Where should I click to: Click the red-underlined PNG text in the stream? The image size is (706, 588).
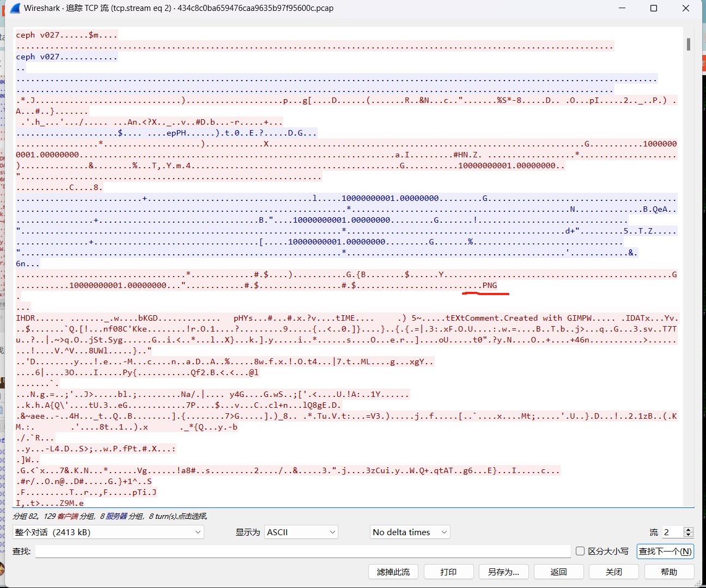[490, 285]
